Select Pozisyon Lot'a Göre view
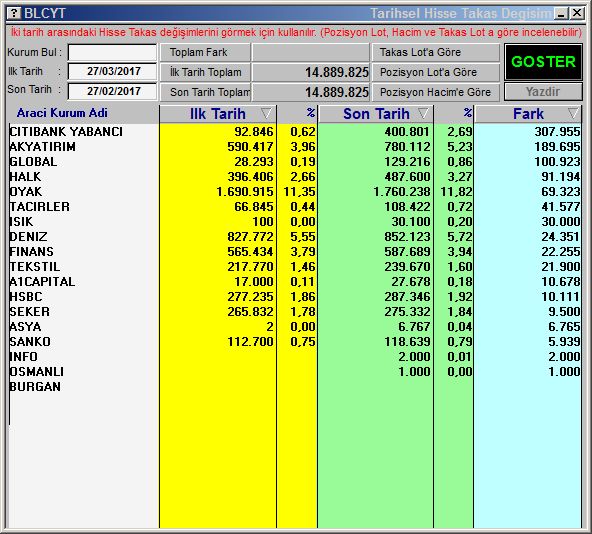Image resolution: width=592 pixels, height=534 pixels. point(436,72)
